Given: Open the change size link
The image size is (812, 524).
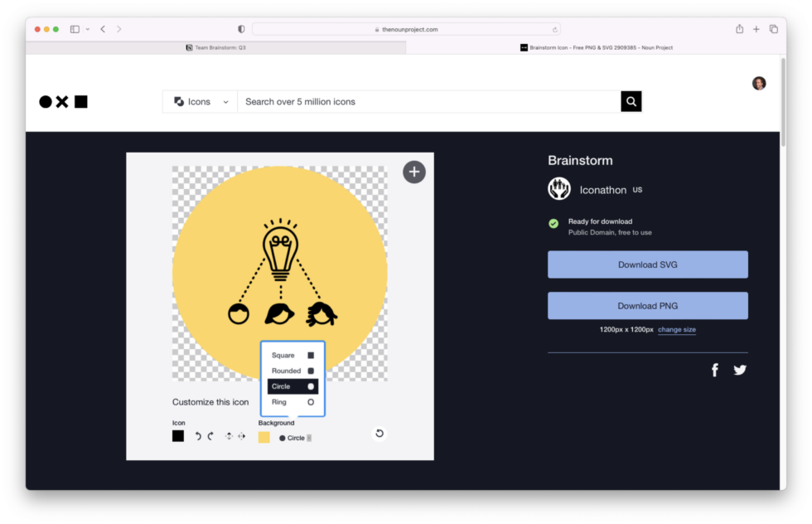Looking at the screenshot, I should tap(677, 329).
